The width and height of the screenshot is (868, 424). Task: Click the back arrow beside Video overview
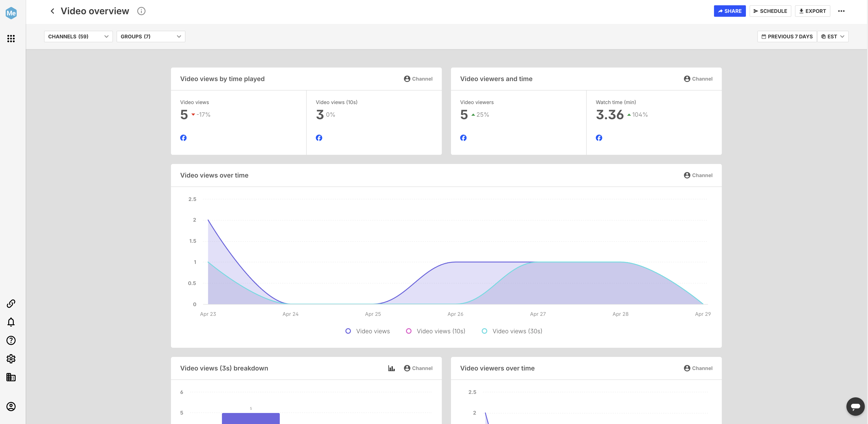click(52, 11)
